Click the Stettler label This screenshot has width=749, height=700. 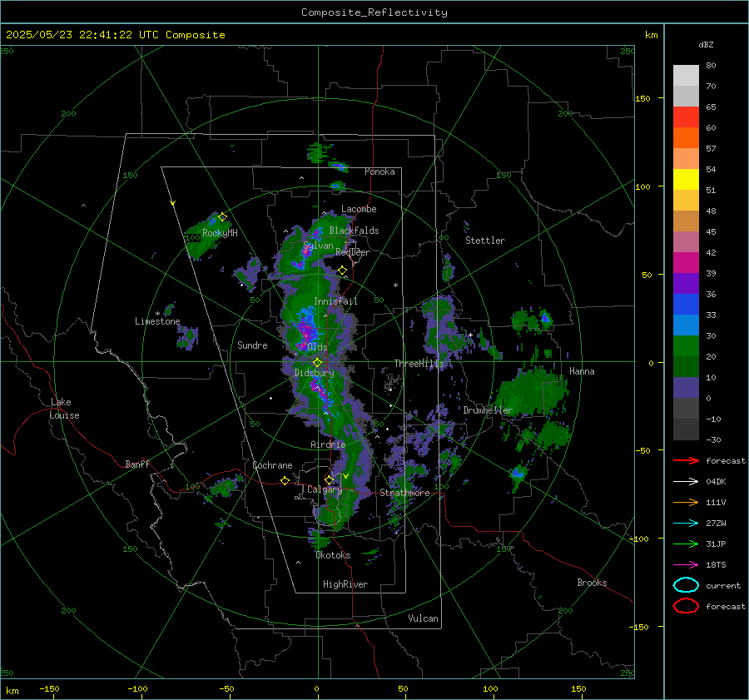485,241
